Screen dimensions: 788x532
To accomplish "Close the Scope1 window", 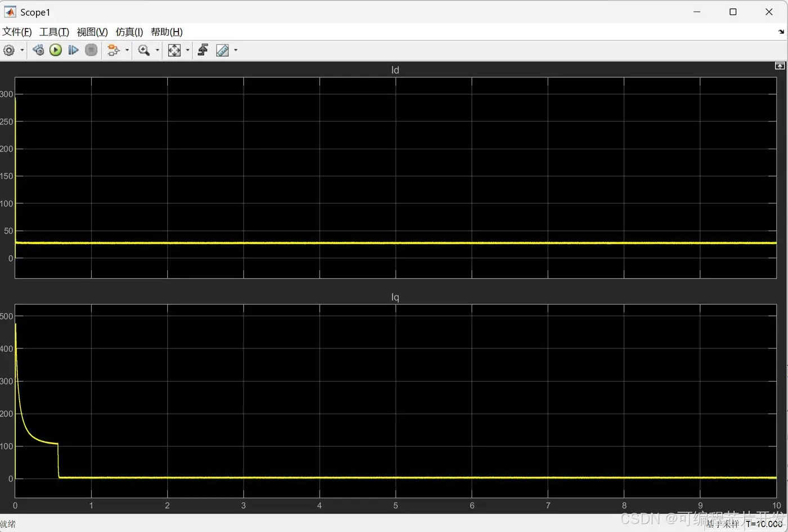I will pos(769,12).
